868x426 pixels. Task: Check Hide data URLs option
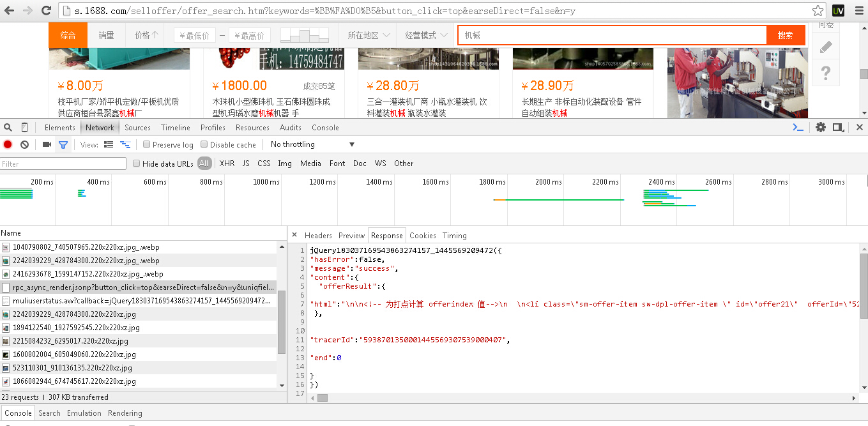137,164
